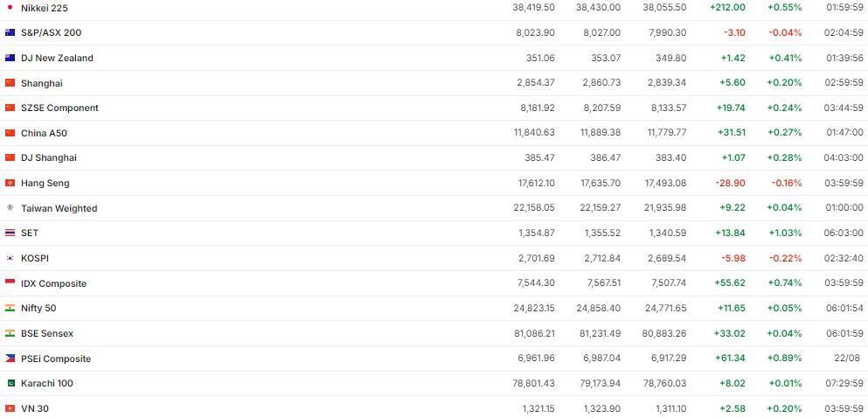
Task: Click the SET +1.03% change percentage
Action: [784, 233]
